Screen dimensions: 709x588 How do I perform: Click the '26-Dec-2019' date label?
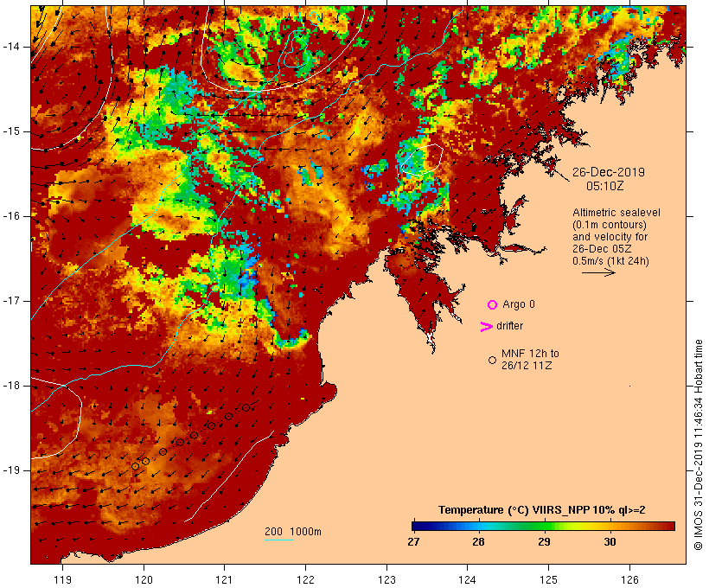click(609, 172)
